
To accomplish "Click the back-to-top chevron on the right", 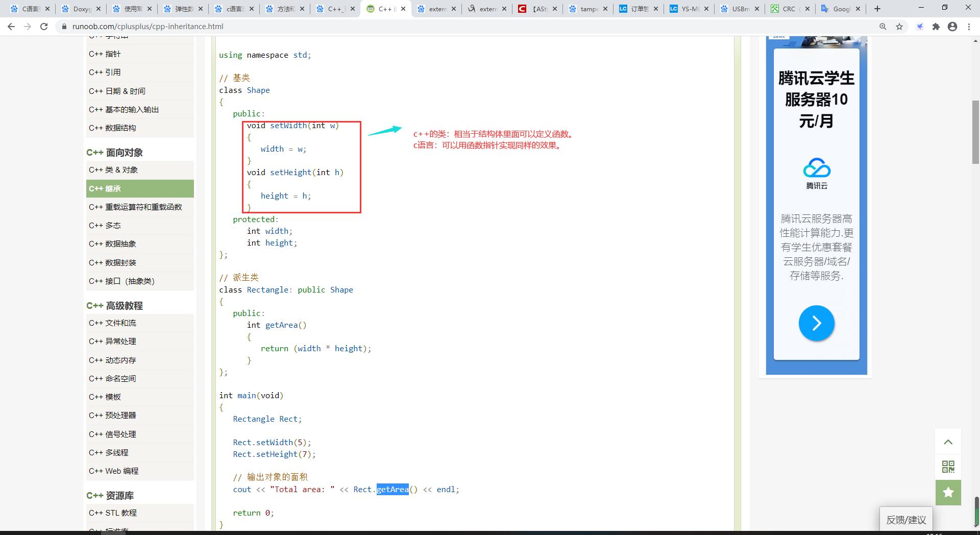I will [x=948, y=441].
